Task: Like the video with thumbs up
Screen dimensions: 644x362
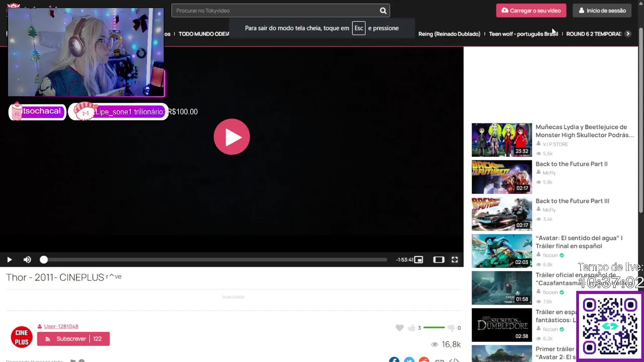Action: [x=412, y=328]
